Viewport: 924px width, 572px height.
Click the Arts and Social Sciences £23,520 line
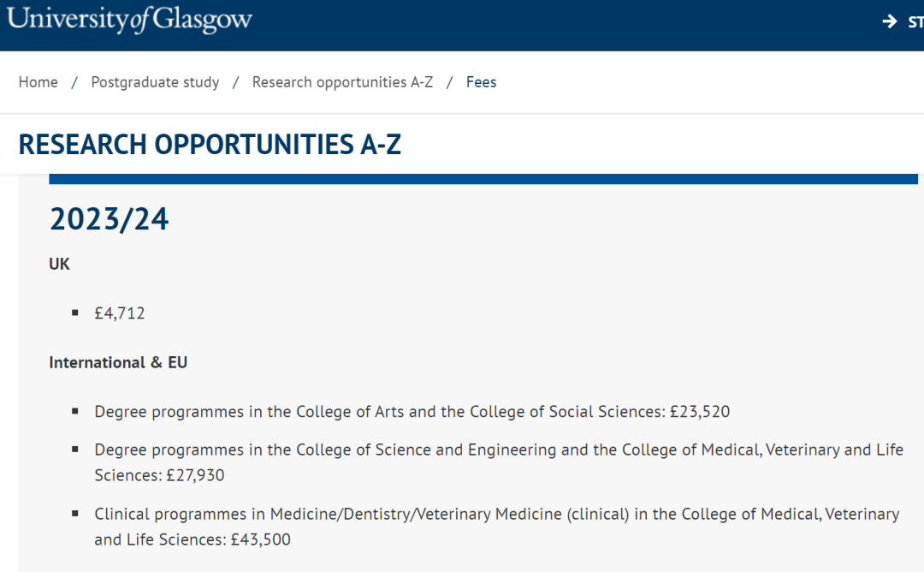click(412, 412)
